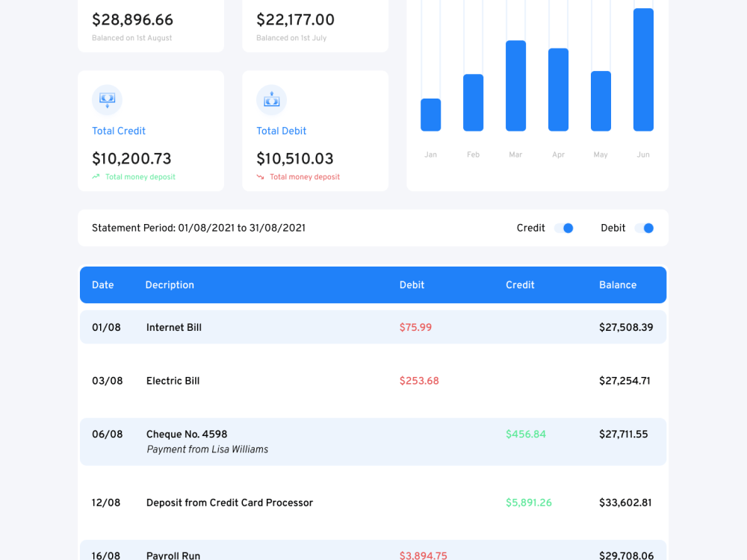
Task: Click the $27,711.55 balance cell
Action: click(x=624, y=435)
